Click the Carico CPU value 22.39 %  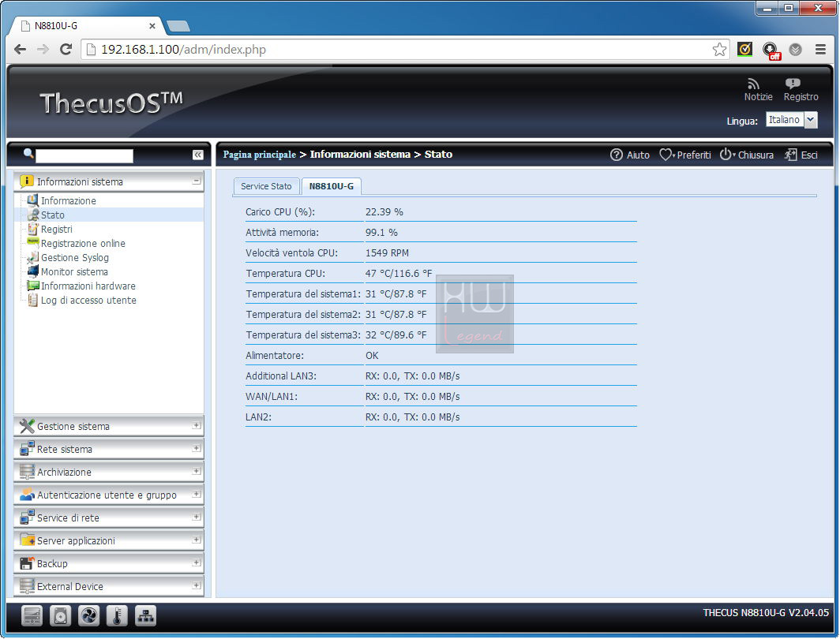click(x=384, y=212)
